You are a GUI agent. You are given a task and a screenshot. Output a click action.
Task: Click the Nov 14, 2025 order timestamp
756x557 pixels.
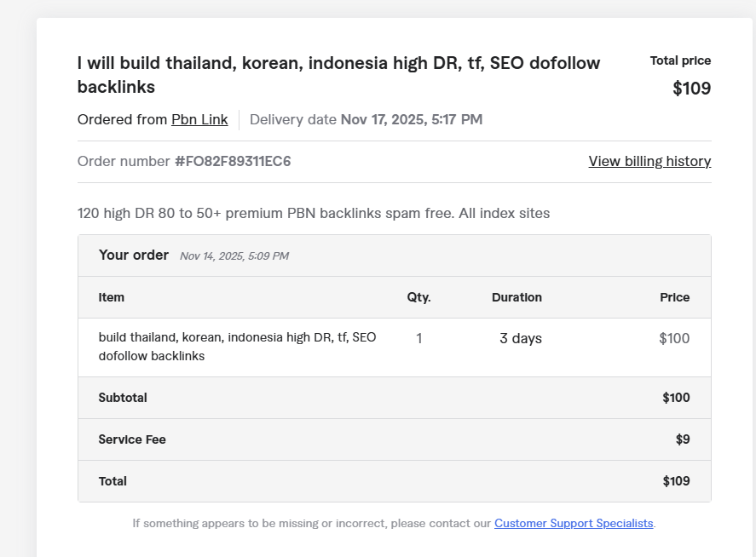coord(234,256)
